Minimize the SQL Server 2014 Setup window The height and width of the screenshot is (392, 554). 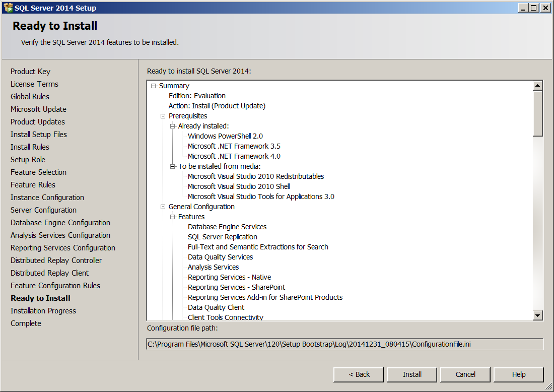tap(523, 8)
